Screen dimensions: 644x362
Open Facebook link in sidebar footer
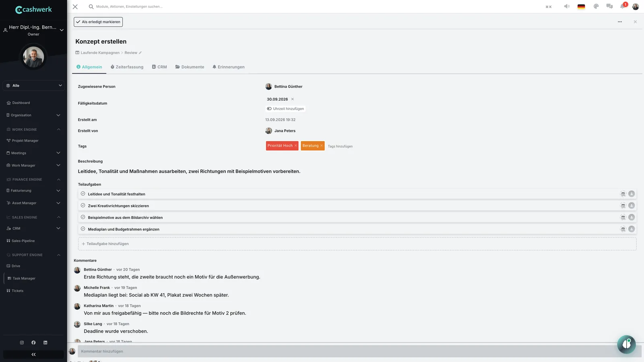tap(33, 343)
